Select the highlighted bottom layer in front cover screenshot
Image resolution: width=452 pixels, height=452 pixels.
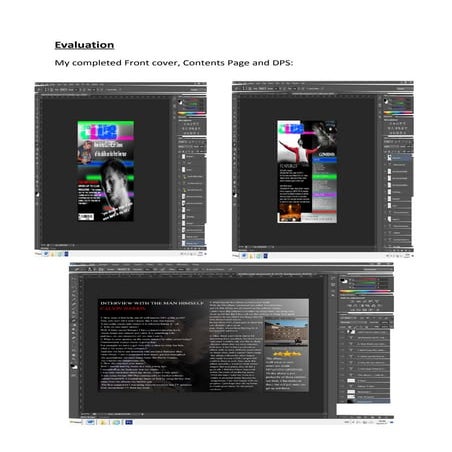(193, 244)
